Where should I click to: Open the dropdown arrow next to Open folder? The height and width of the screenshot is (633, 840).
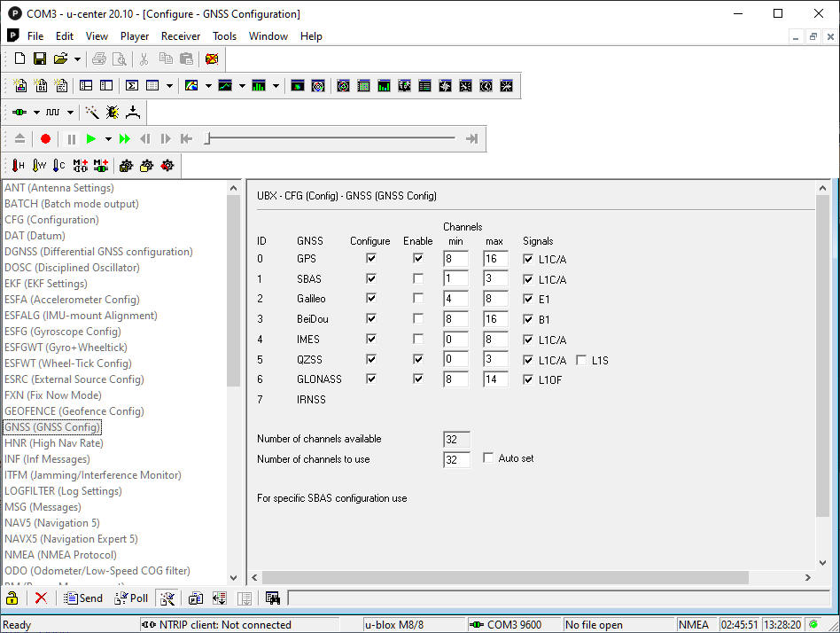(77, 59)
